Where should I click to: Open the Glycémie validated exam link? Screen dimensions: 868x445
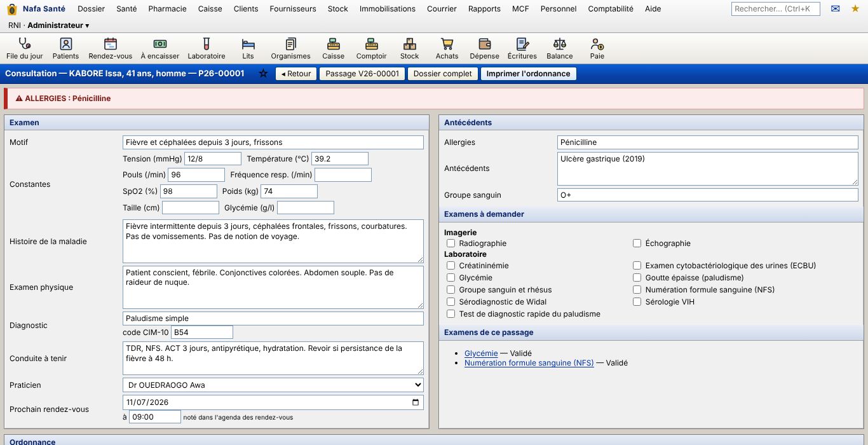[x=481, y=353]
